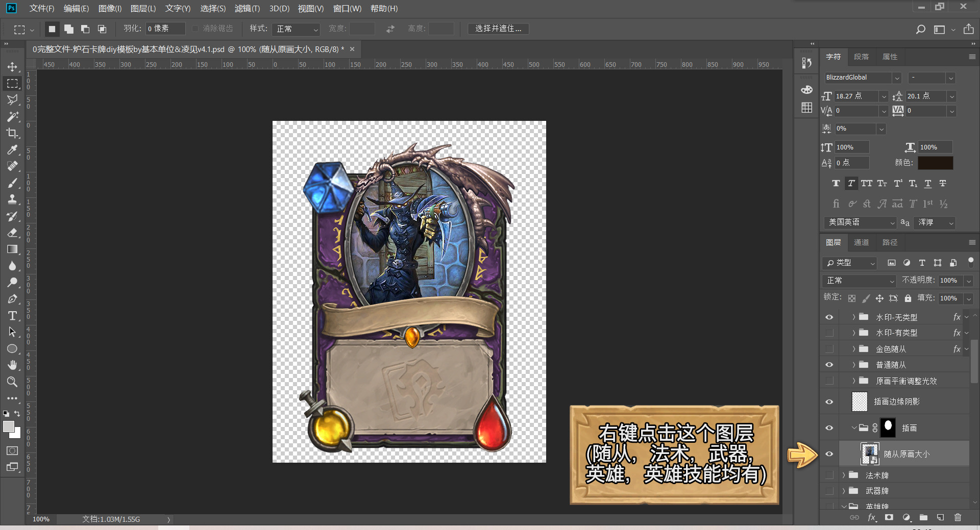This screenshot has height=530, width=980.
Task: Select the Gradient tool
Action: (x=12, y=249)
